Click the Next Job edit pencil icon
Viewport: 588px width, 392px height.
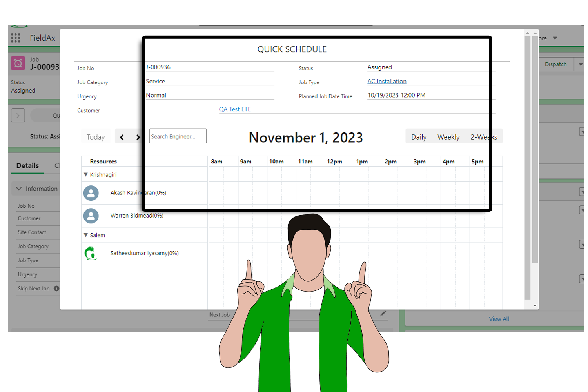point(383,314)
